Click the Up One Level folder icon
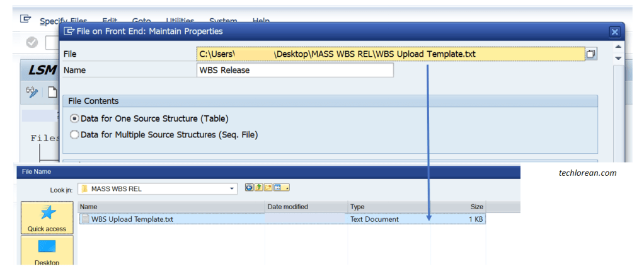The image size is (644, 271). coord(258,188)
